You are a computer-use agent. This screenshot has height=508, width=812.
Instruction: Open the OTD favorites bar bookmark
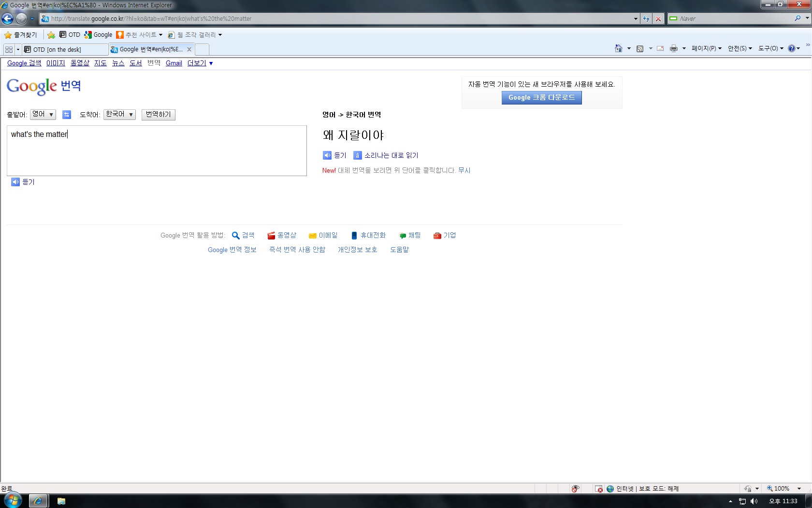tap(70, 35)
